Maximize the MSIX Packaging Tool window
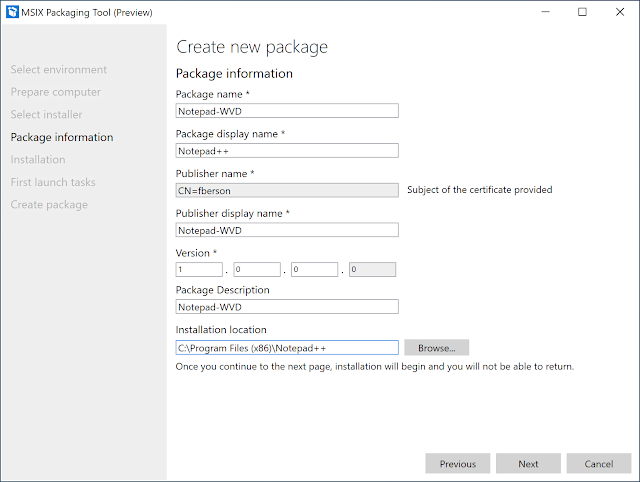The image size is (640, 482). 582,12
